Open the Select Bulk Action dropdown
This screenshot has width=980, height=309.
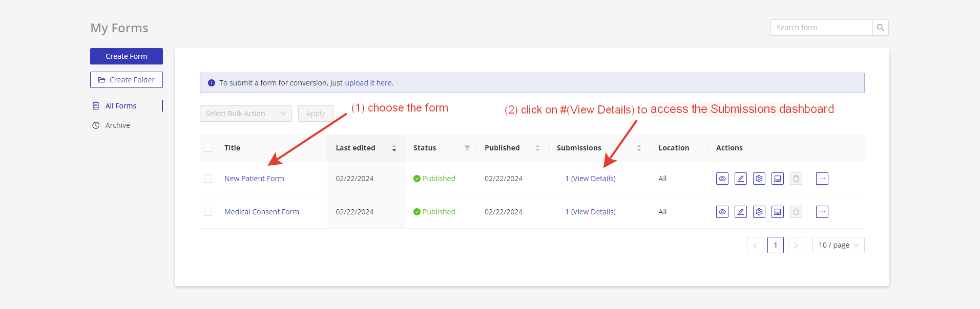coord(245,114)
